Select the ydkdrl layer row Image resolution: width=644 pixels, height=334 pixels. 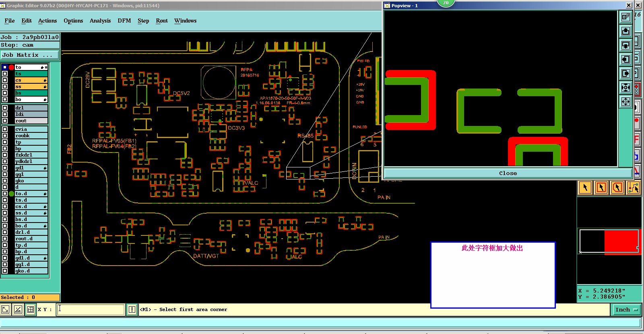tap(31, 161)
